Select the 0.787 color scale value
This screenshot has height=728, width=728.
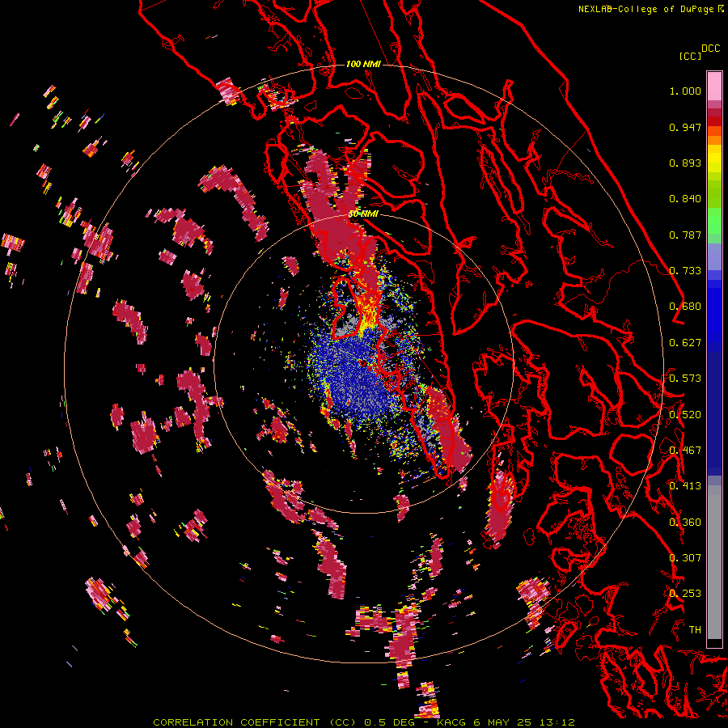685,235
